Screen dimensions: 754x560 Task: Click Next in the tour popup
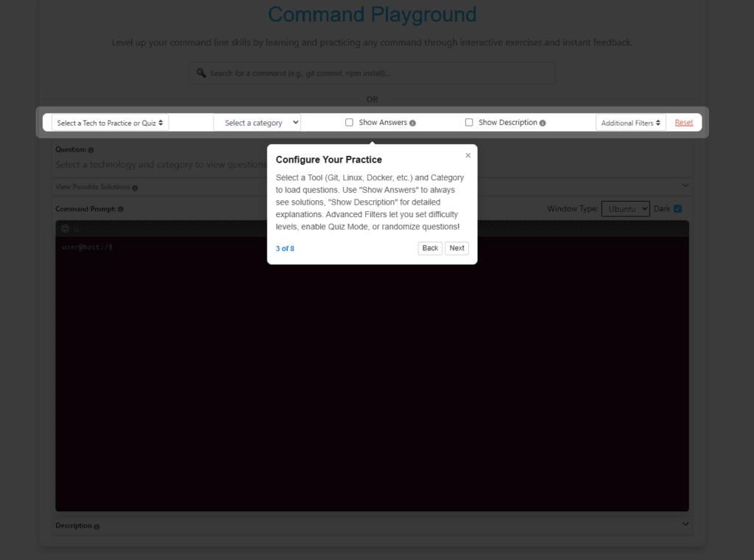click(x=457, y=248)
